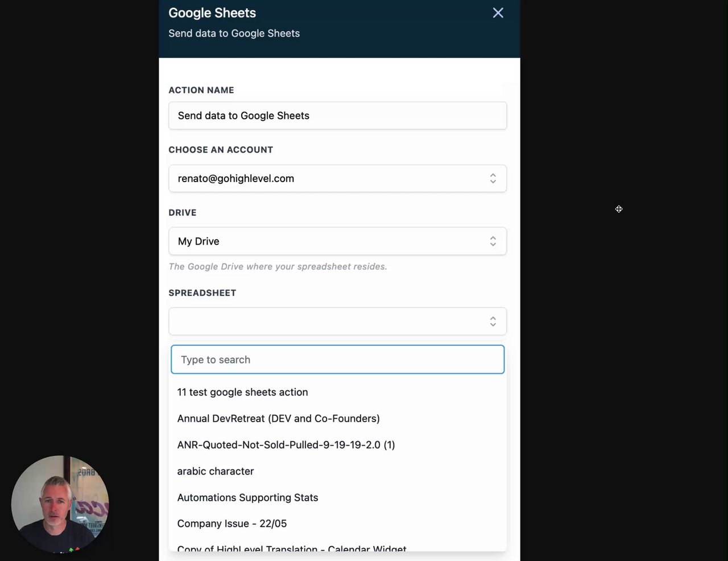The width and height of the screenshot is (728, 561).
Task: Pick 'Automations Supporting Stats' from list
Action: point(337,497)
